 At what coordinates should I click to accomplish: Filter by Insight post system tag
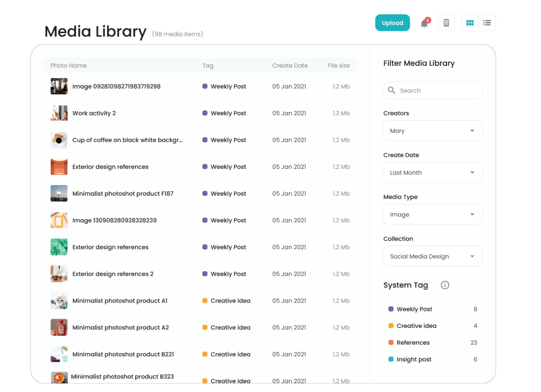click(433, 359)
